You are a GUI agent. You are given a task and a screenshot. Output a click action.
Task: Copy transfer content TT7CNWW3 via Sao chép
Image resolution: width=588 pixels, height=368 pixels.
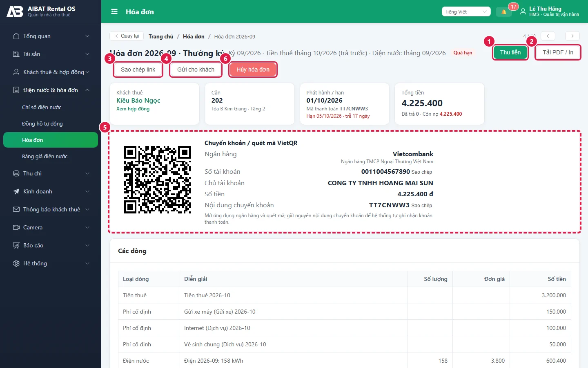(x=422, y=206)
